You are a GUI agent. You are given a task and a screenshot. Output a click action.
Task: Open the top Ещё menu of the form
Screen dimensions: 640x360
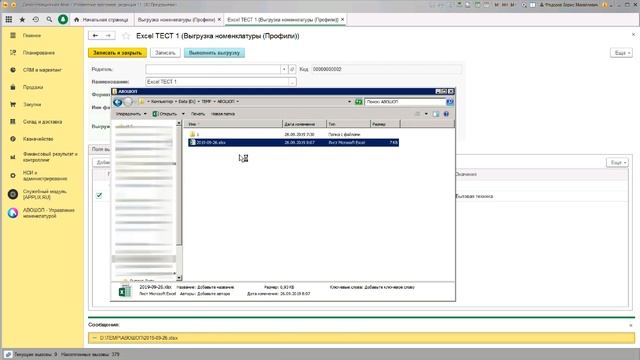(621, 53)
